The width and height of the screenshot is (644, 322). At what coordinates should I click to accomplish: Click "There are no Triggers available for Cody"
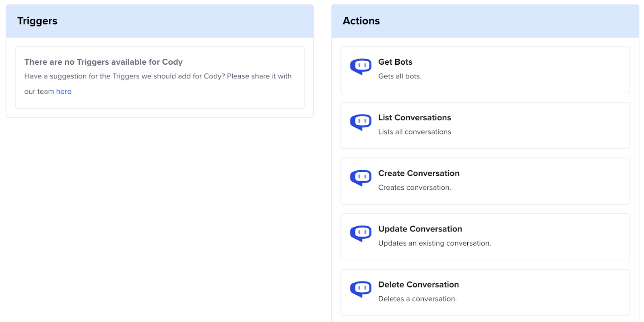click(x=103, y=62)
